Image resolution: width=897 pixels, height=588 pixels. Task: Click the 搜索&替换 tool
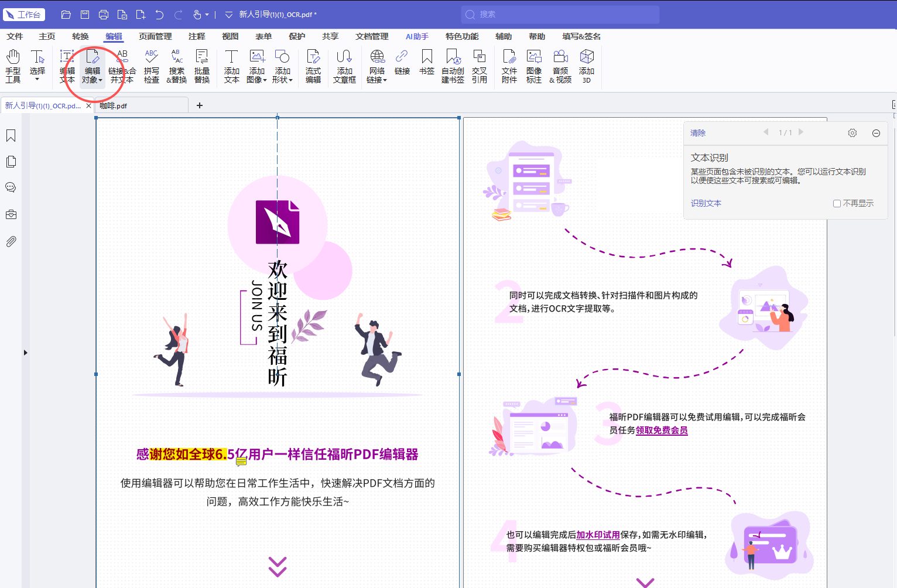177,66
